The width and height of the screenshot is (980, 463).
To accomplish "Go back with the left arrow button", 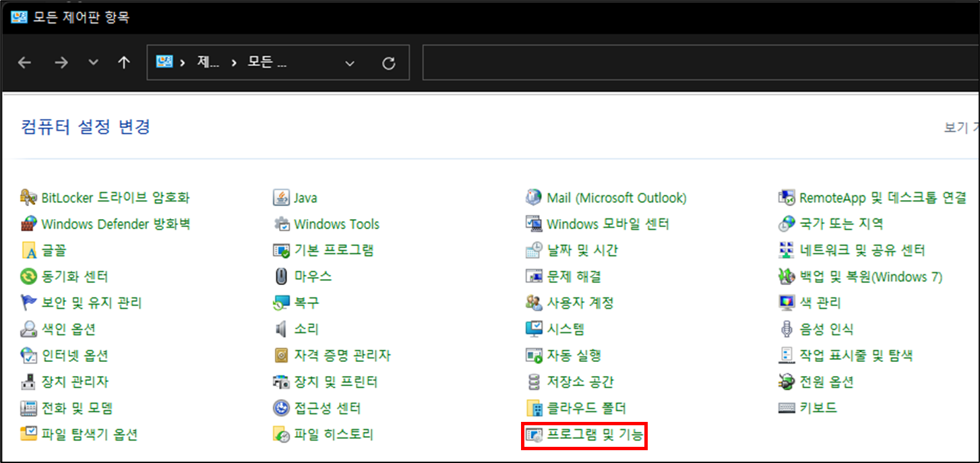I will point(25,63).
